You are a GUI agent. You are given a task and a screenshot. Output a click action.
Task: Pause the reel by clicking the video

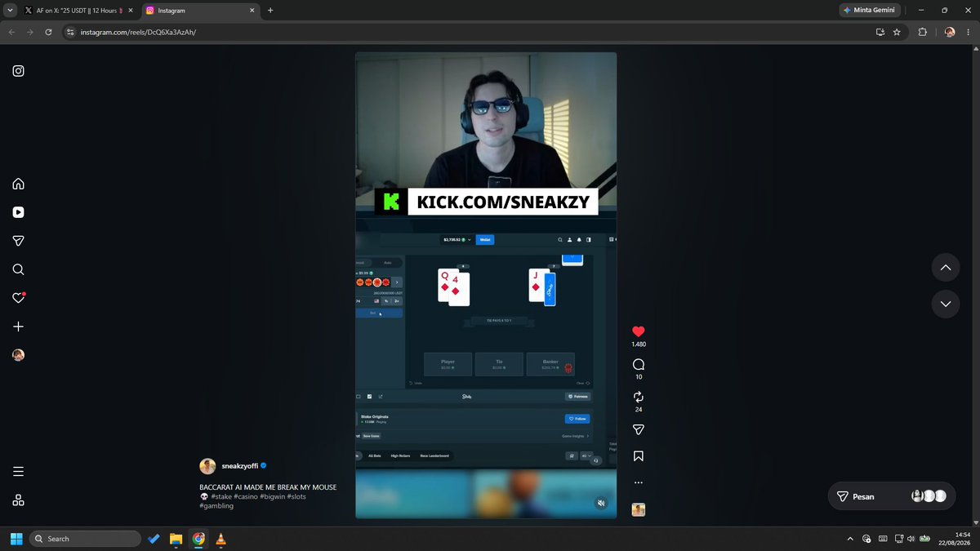pos(486,285)
